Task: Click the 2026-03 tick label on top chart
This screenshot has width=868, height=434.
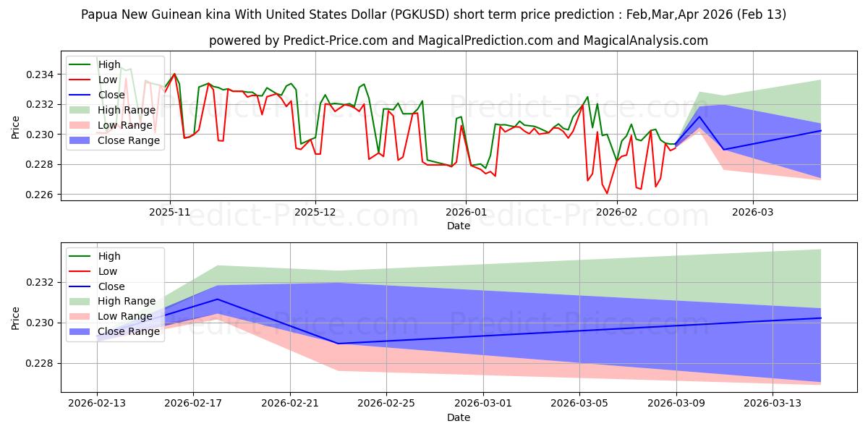Action: coord(753,213)
